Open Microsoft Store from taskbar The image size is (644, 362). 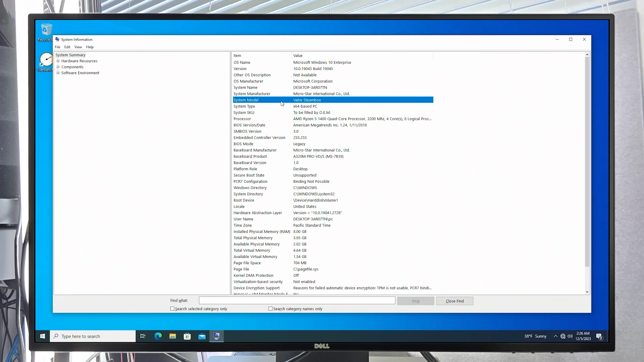(187, 336)
